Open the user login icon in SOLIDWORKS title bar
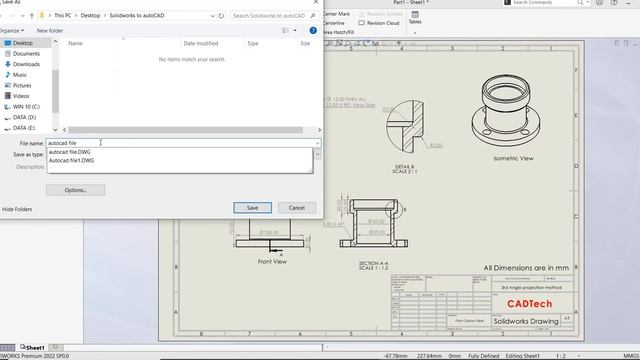This screenshot has height=360, width=640. 599,2
